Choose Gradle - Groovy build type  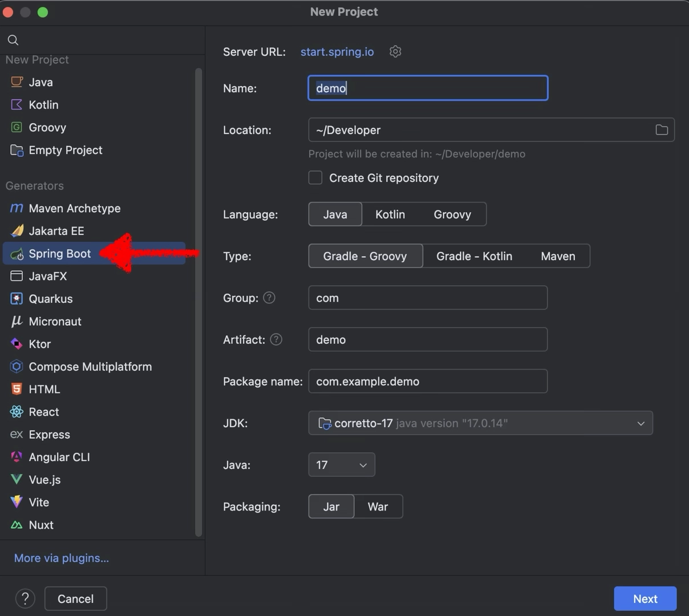366,256
